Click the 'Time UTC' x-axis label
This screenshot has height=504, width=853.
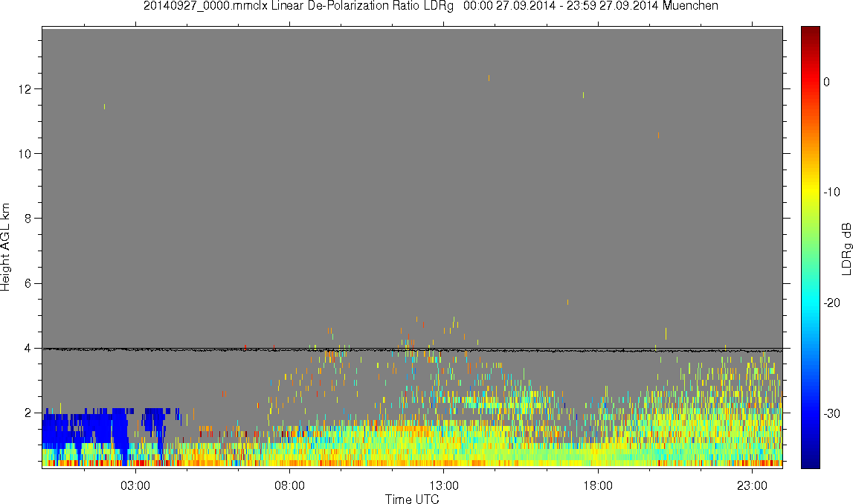pyautogui.click(x=412, y=499)
